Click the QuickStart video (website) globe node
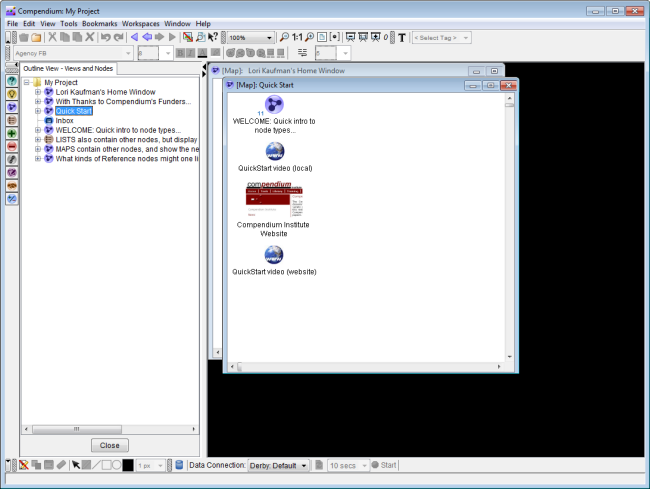650x489 pixels. 274,255
